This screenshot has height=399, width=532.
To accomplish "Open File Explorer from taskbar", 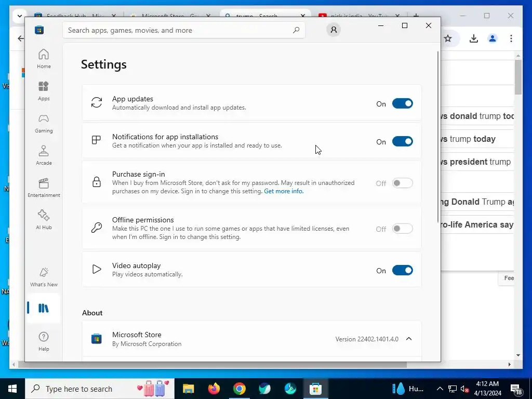I will click(x=188, y=389).
